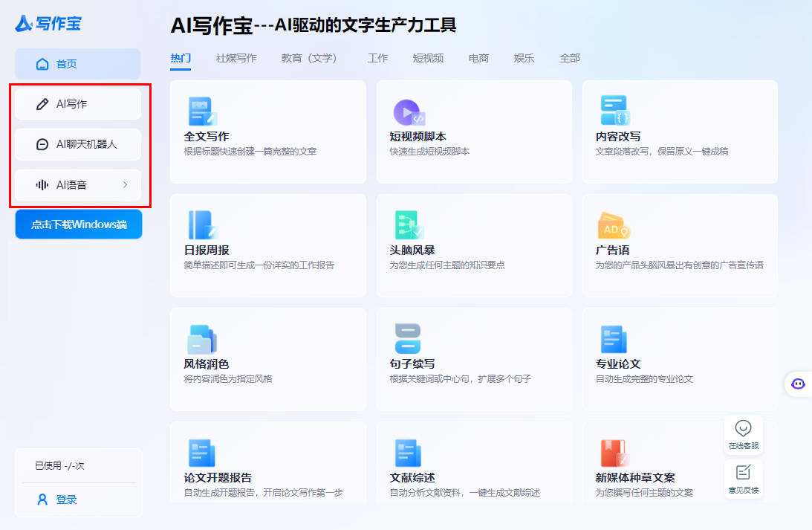Switch to the 社媒写作 tab

click(x=236, y=57)
